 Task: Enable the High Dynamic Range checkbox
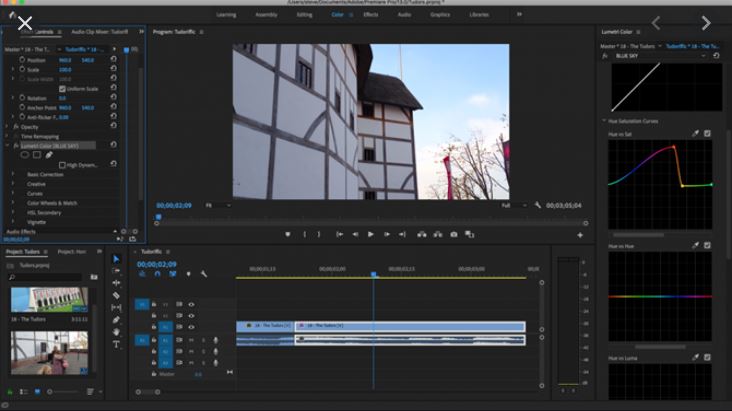click(62, 165)
